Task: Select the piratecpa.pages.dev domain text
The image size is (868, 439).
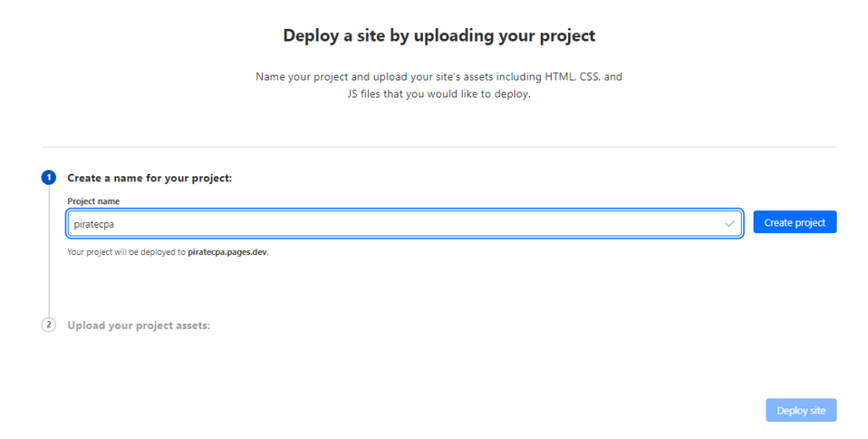Action: click(227, 252)
